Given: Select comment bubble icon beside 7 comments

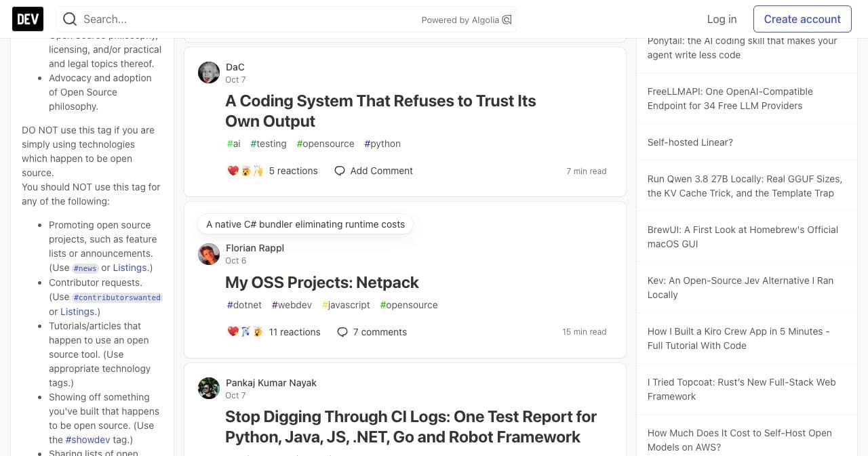Looking at the screenshot, I should (342, 332).
